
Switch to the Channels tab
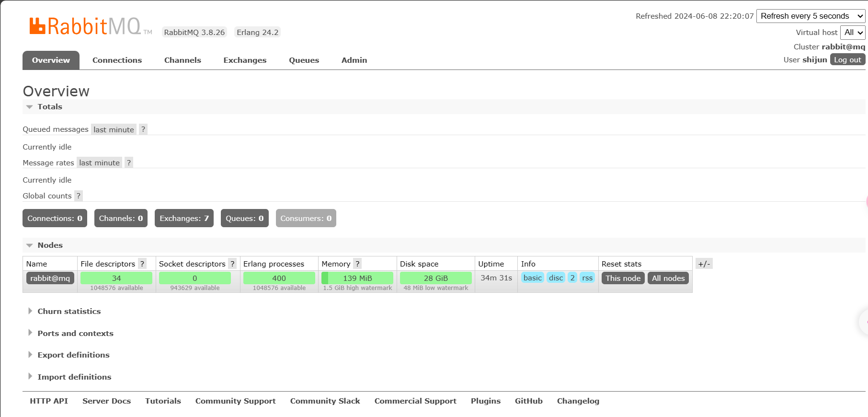pyautogui.click(x=183, y=60)
